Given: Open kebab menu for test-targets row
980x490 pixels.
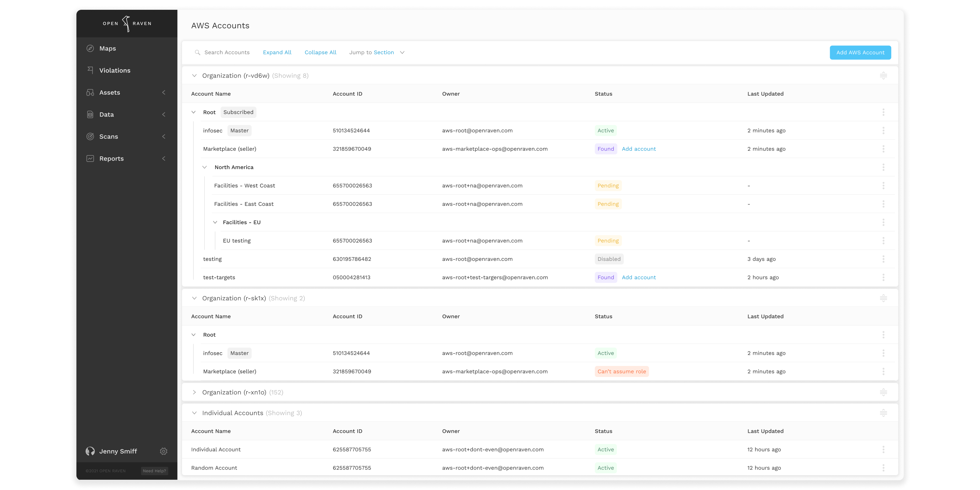Looking at the screenshot, I should (883, 277).
